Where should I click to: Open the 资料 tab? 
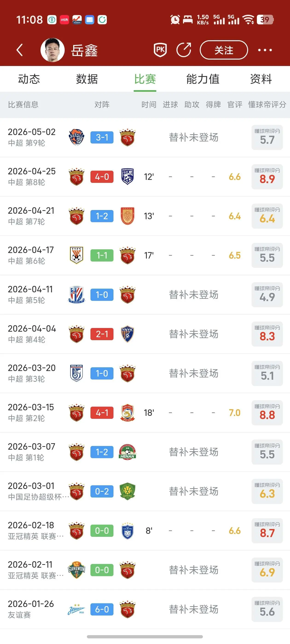(x=261, y=79)
